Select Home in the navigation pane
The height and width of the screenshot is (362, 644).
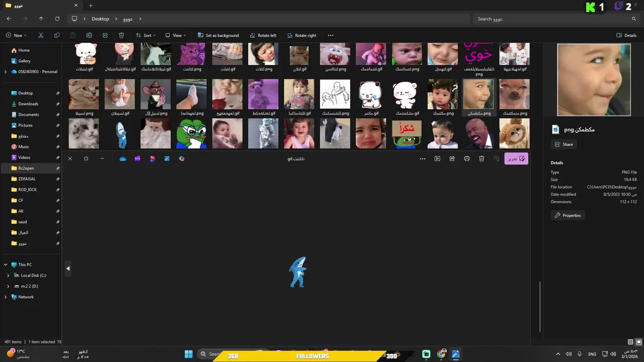tap(24, 50)
